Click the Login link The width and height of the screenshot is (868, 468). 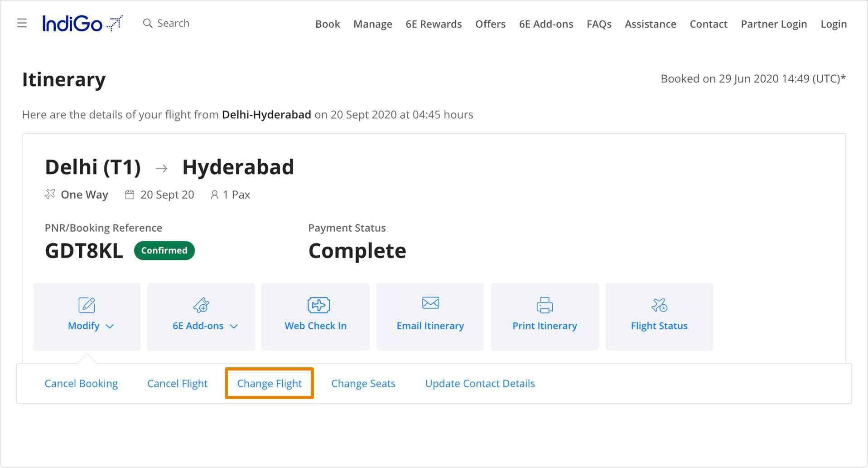point(833,24)
